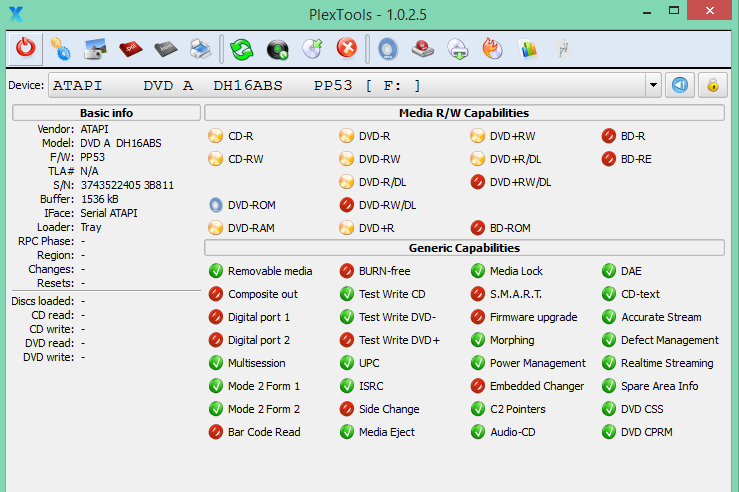This screenshot has height=492, width=739.
Task: Click the 'Serial ATAPI' interface value
Action: point(109,213)
